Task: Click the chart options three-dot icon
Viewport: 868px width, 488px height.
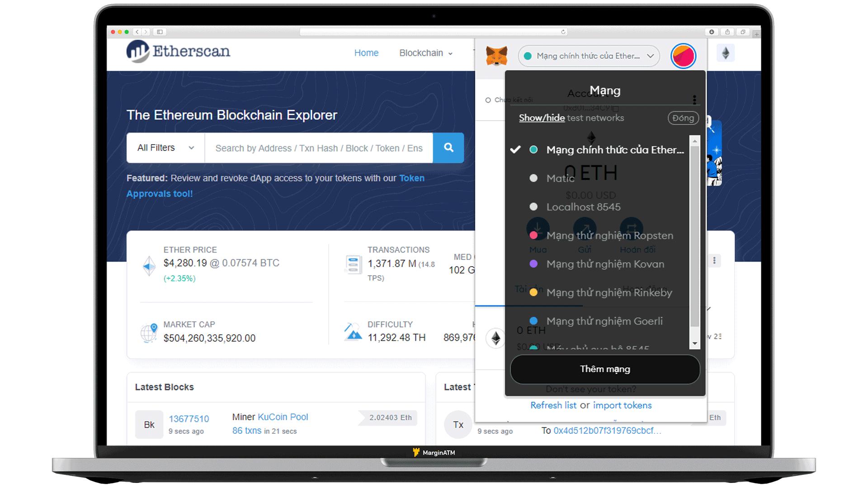Action: [x=714, y=261]
